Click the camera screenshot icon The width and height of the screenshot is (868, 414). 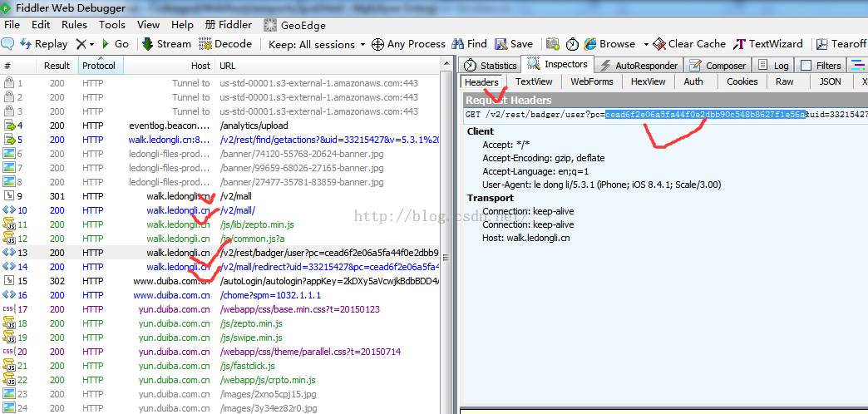pos(552,44)
